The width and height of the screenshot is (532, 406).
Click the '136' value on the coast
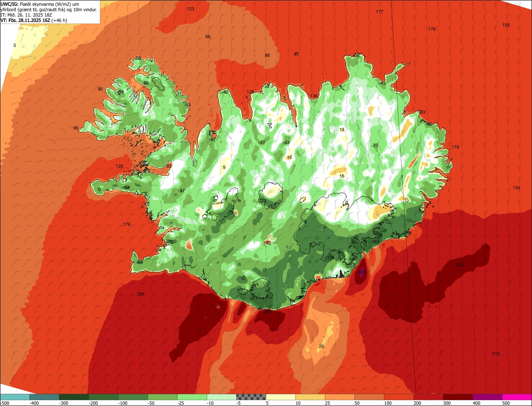pos(314,96)
